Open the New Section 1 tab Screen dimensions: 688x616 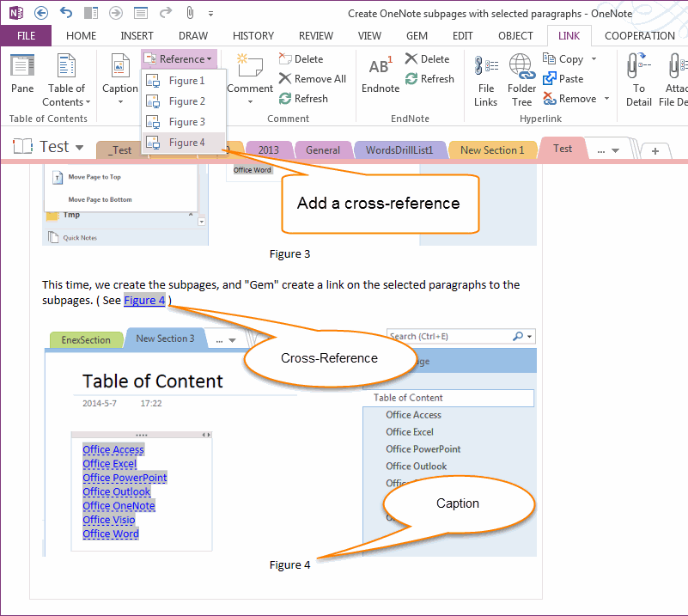pyautogui.click(x=492, y=150)
